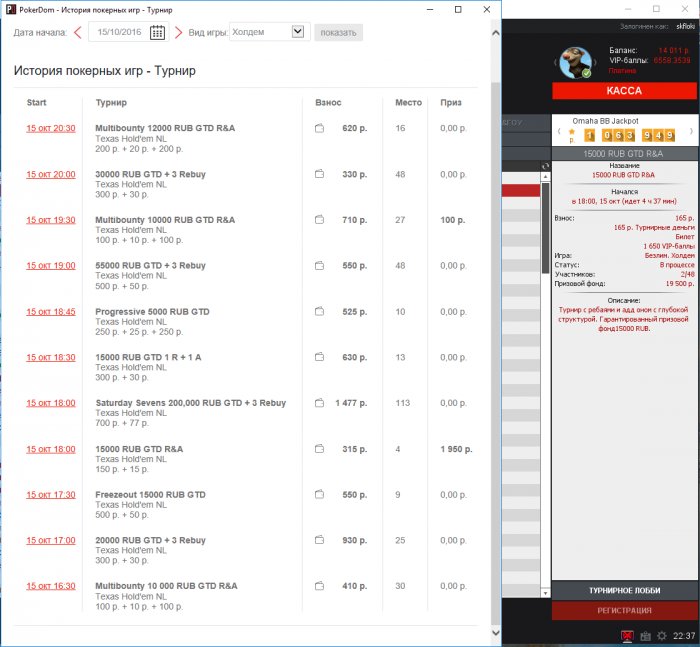700x647 pixels.
Task: Show next jackpot in Omaha BB Jackpot banner
Action: coord(691,131)
